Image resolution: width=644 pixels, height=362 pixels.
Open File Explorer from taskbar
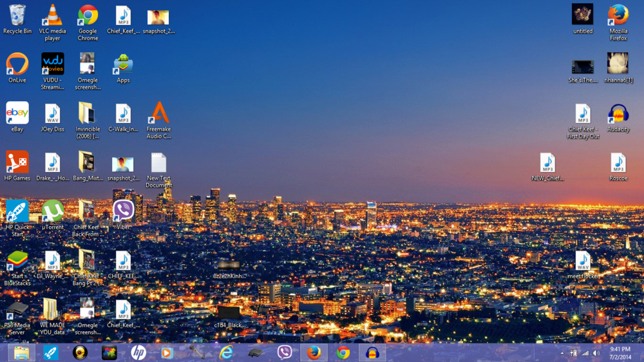click(x=21, y=353)
